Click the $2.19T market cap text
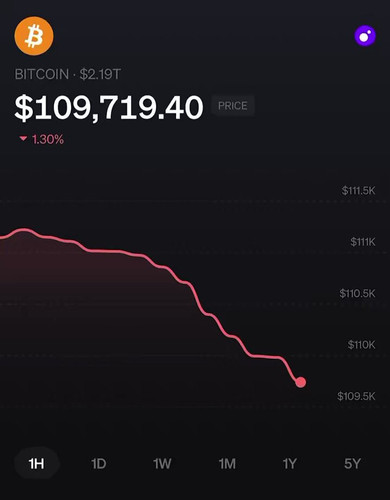Screen dimensions: 390x500 coord(100,74)
